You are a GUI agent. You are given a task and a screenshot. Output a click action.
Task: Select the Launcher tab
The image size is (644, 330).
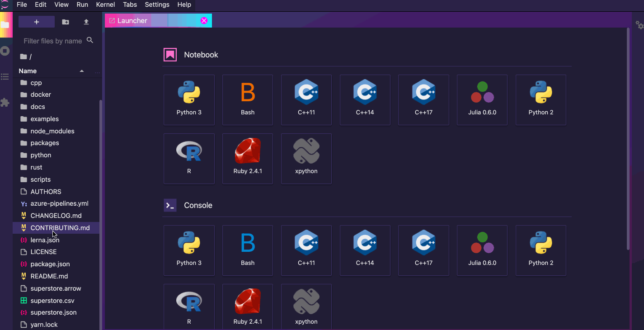click(158, 20)
